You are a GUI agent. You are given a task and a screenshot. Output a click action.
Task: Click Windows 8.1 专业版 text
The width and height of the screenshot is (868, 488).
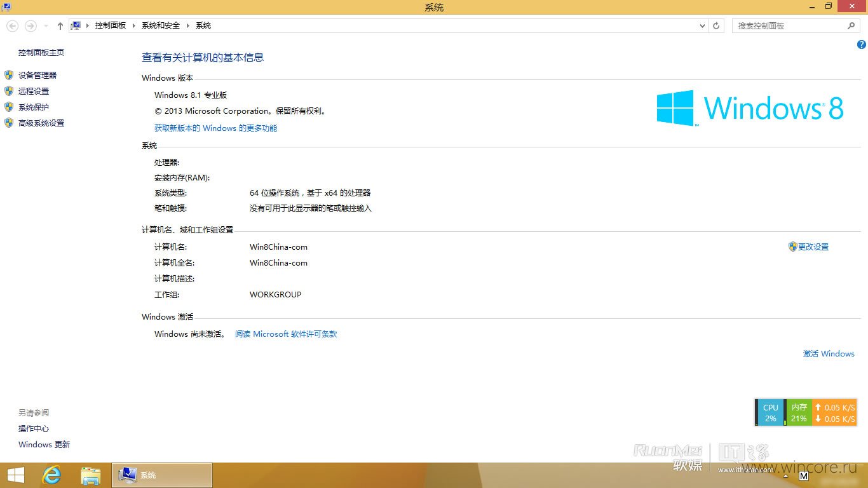tap(191, 95)
